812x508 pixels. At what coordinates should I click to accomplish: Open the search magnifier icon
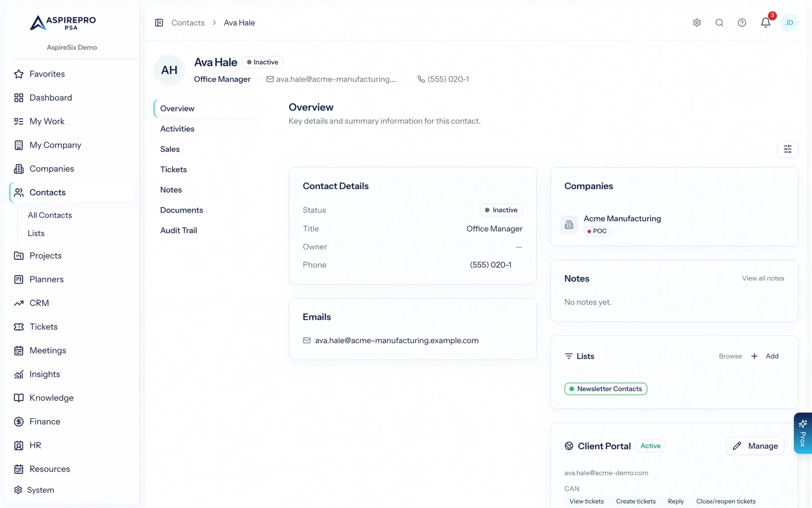click(719, 23)
